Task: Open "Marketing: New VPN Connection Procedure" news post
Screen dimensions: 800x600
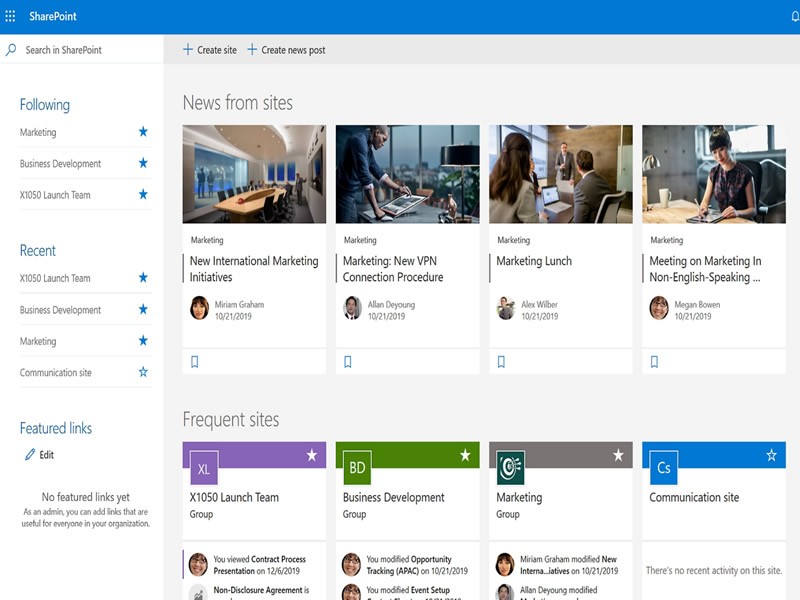Action: (x=395, y=268)
